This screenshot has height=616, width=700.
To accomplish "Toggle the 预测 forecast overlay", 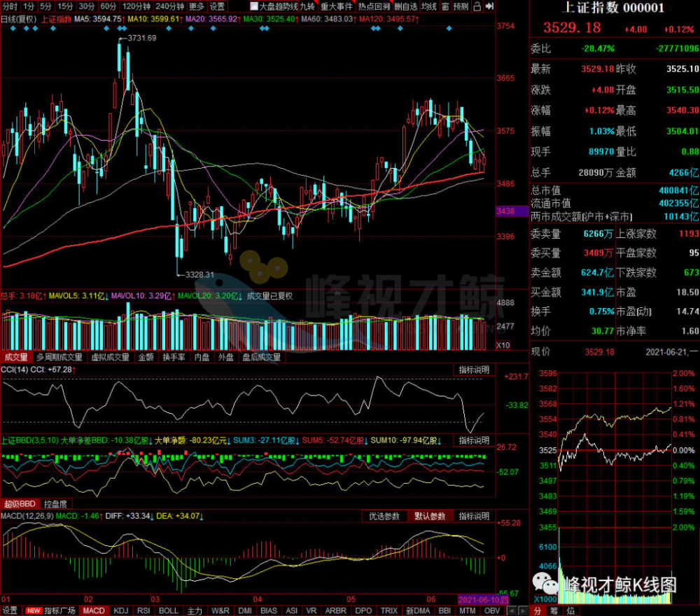I will (x=461, y=6).
